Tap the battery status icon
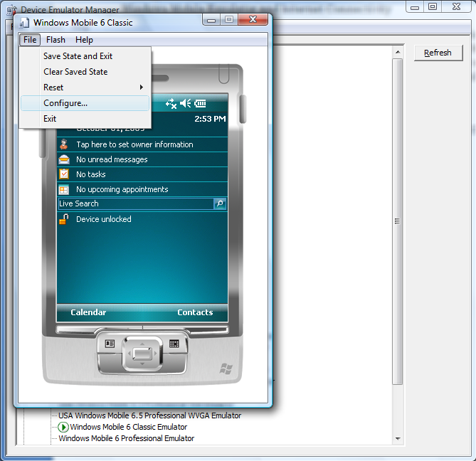The image size is (476, 461). click(200, 104)
